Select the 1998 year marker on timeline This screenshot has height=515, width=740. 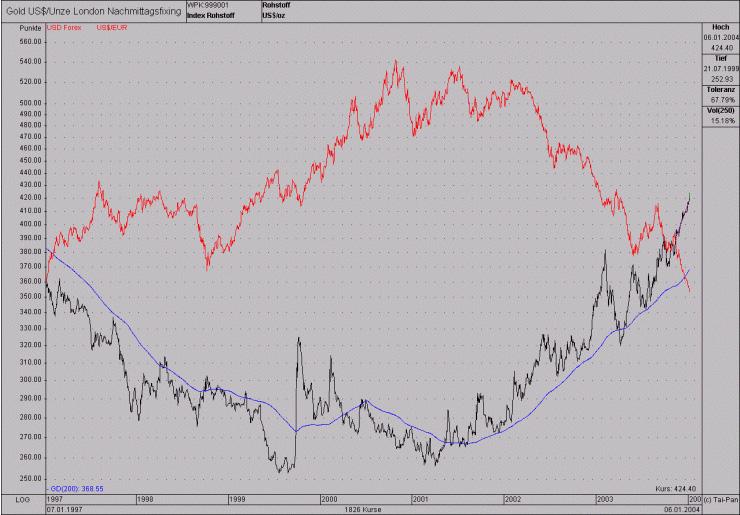coord(145,499)
